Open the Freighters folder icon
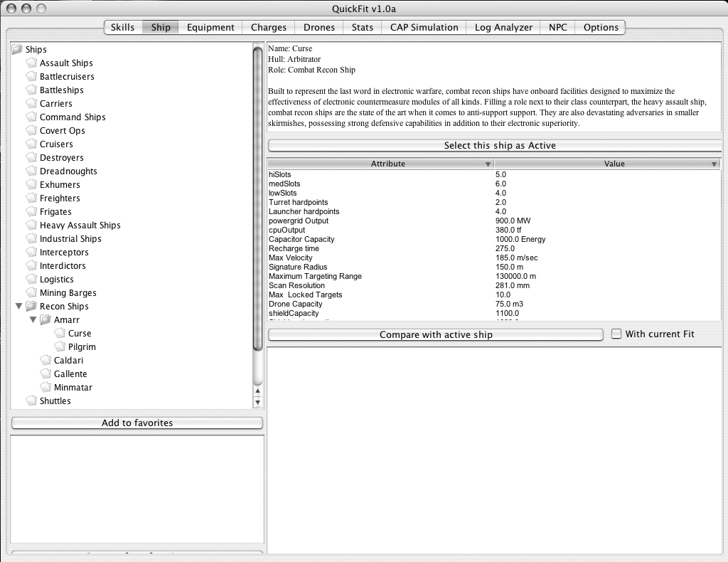Image resolution: width=728 pixels, height=562 pixels. 31,197
